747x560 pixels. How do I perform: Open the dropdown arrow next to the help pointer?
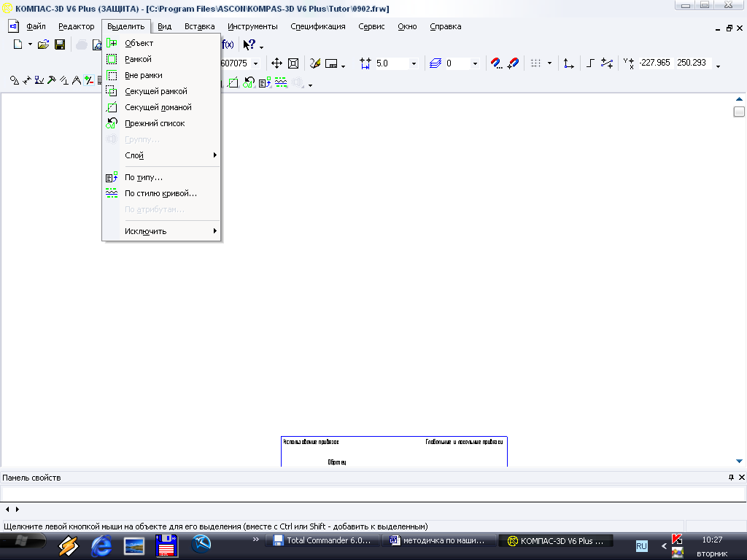262,47
